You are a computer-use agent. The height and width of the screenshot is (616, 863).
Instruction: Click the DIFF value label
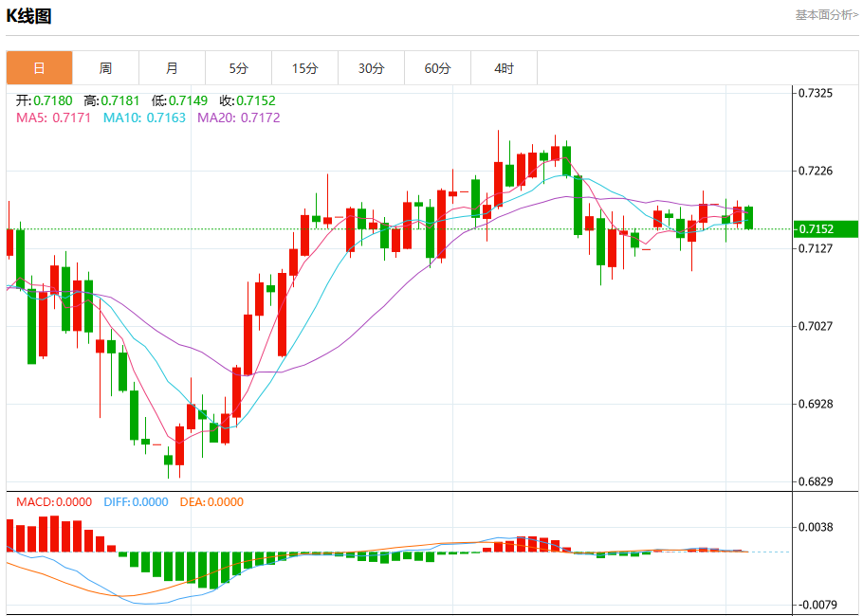point(136,501)
